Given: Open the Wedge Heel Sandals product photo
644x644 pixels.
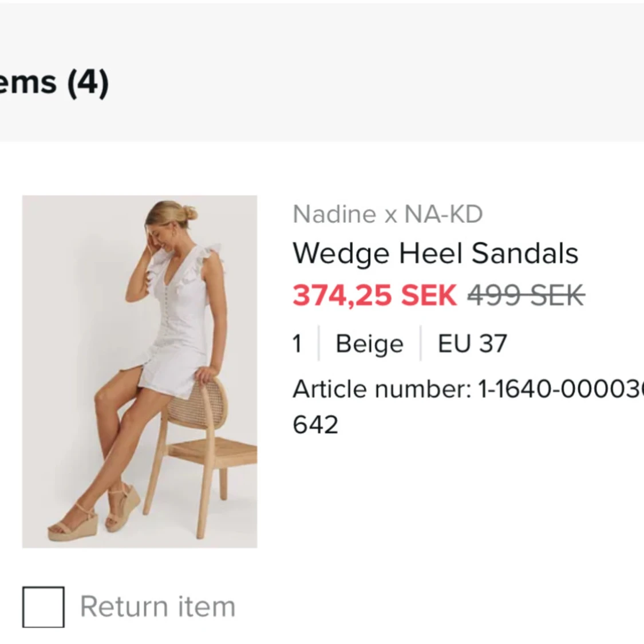Looking at the screenshot, I should 140,372.
